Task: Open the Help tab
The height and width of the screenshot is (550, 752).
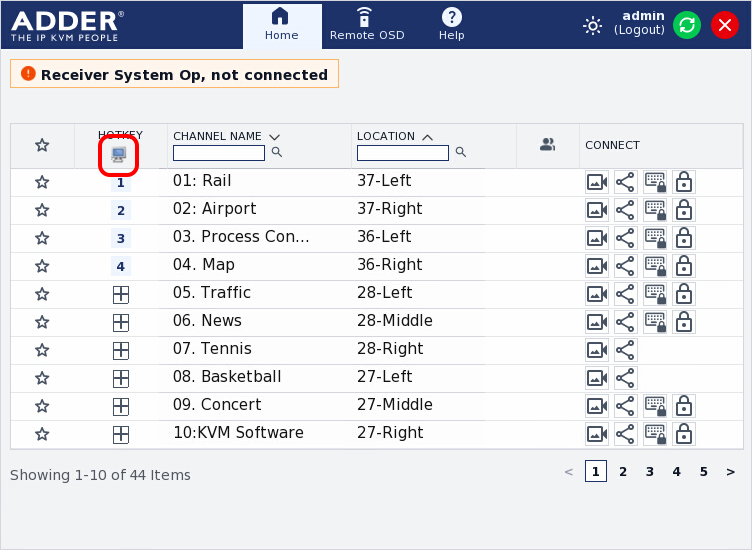Action: click(x=451, y=25)
